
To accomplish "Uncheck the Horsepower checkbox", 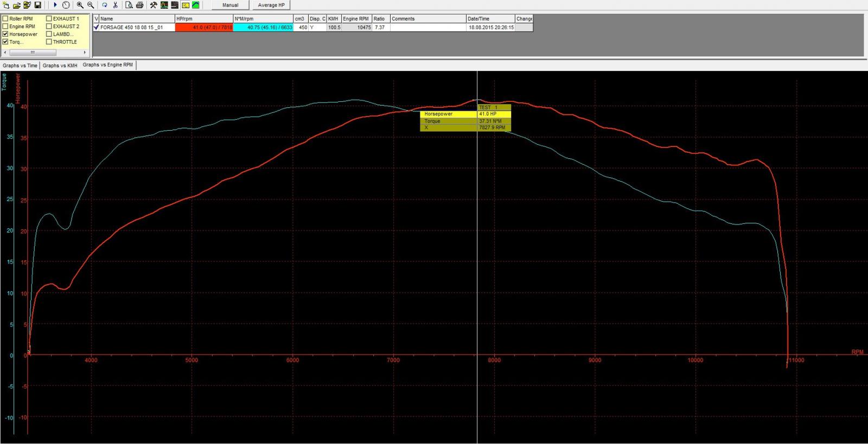I will [x=5, y=34].
